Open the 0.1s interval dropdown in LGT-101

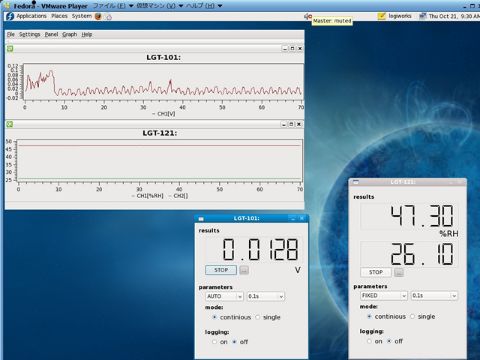pyautogui.click(x=266, y=296)
